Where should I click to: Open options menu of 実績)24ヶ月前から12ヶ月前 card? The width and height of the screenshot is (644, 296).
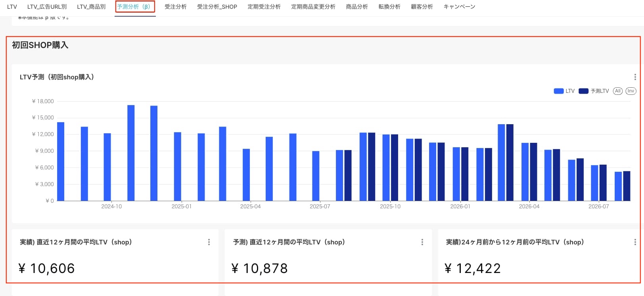coord(635,242)
